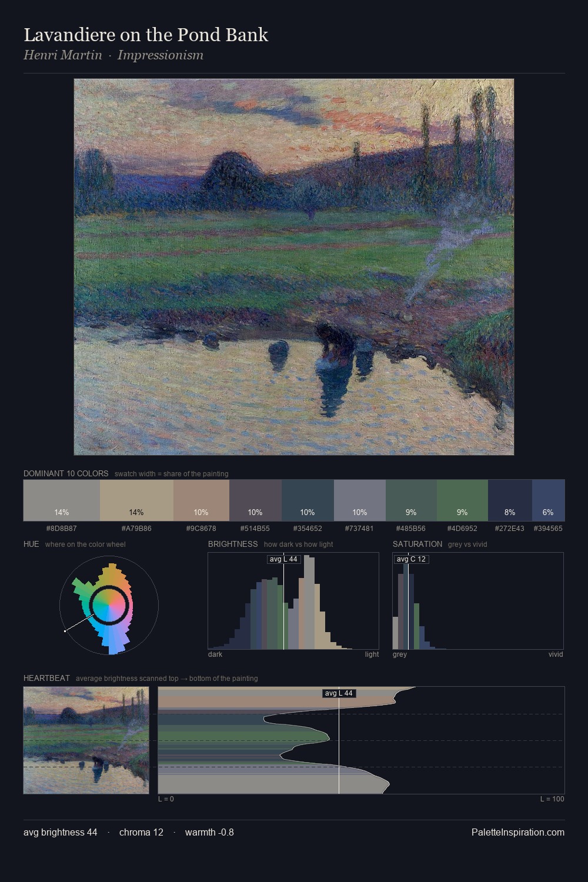The image size is (588, 882).
Task: Click the #8D8B87 grey color swatch
Action: point(62,500)
